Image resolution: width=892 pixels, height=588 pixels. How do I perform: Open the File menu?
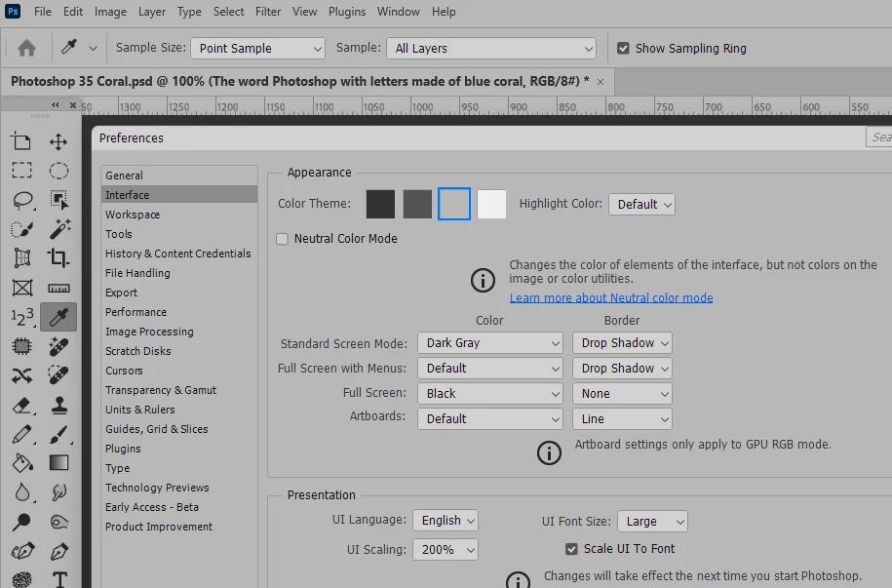coord(42,12)
